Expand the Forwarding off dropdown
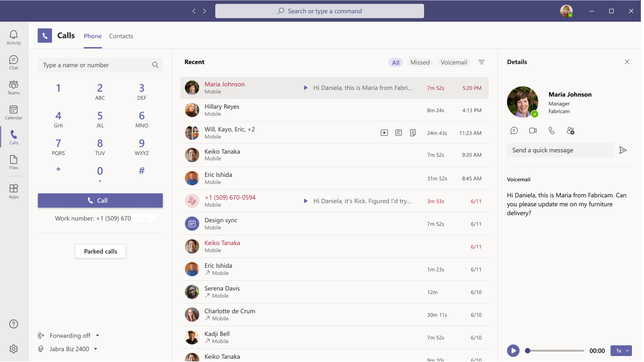This screenshot has height=362, width=644. pyautogui.click(x=98, y=335)
